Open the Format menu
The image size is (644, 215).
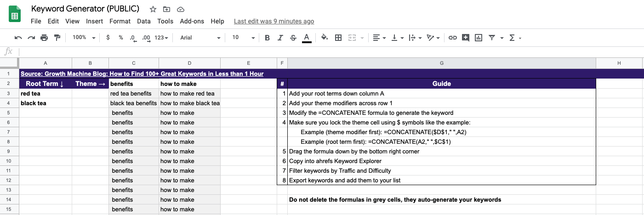pyautogui.click(x=120, y=21)
